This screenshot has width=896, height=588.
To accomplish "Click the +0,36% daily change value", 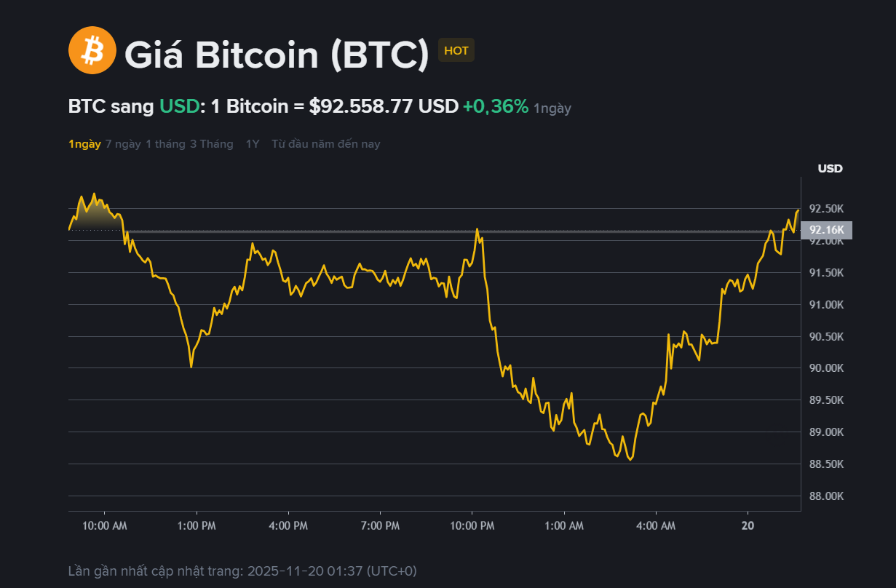I will (496, 106).
